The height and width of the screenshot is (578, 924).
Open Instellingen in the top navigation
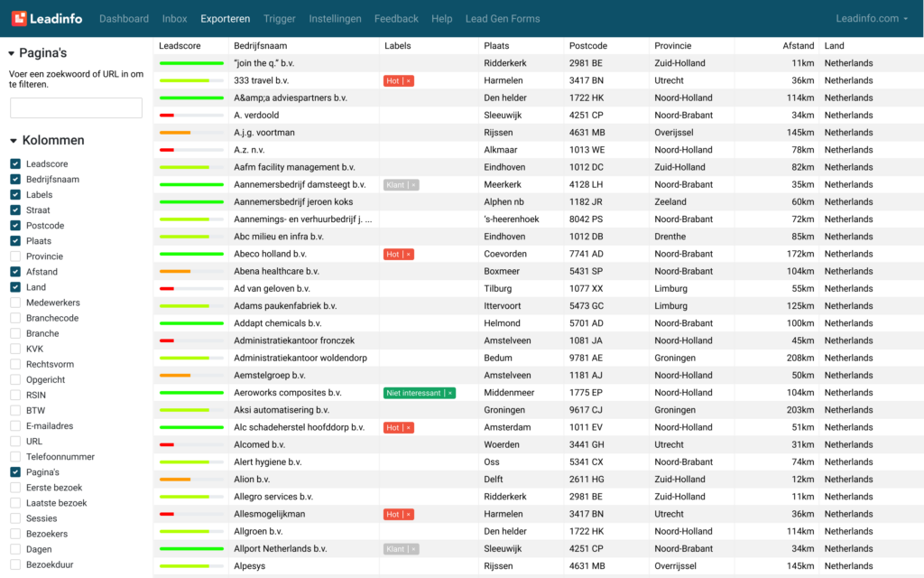(x=335, y=19)
